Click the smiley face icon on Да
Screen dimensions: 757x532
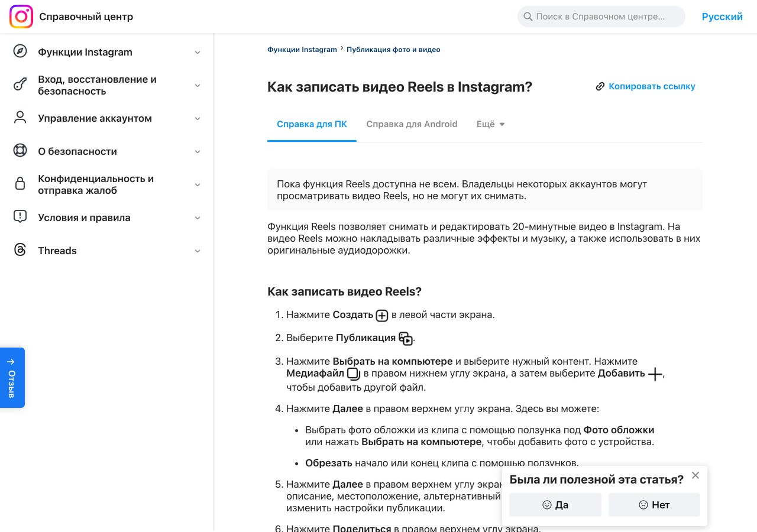[x=547, y=505]
